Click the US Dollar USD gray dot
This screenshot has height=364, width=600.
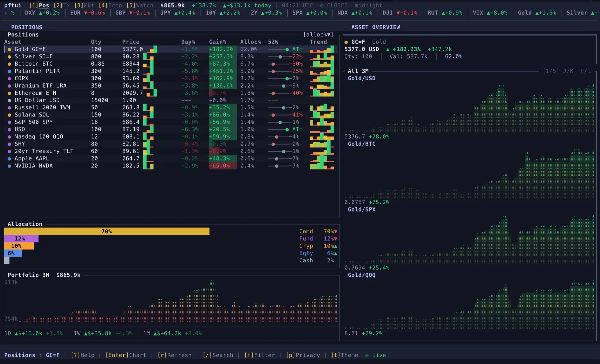click(9, 100)
